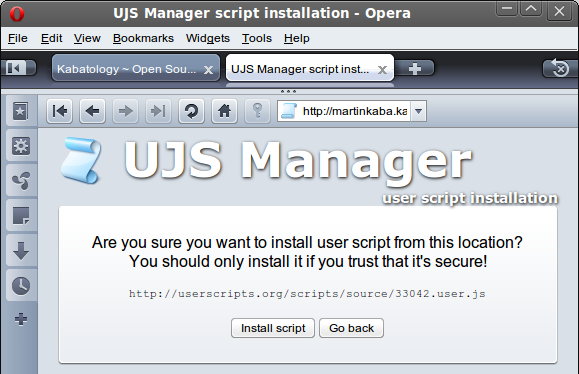Click the Wand password key icon
Viewport: 579px width, 374px height.
pyautogui.click(x=257, y=111)
